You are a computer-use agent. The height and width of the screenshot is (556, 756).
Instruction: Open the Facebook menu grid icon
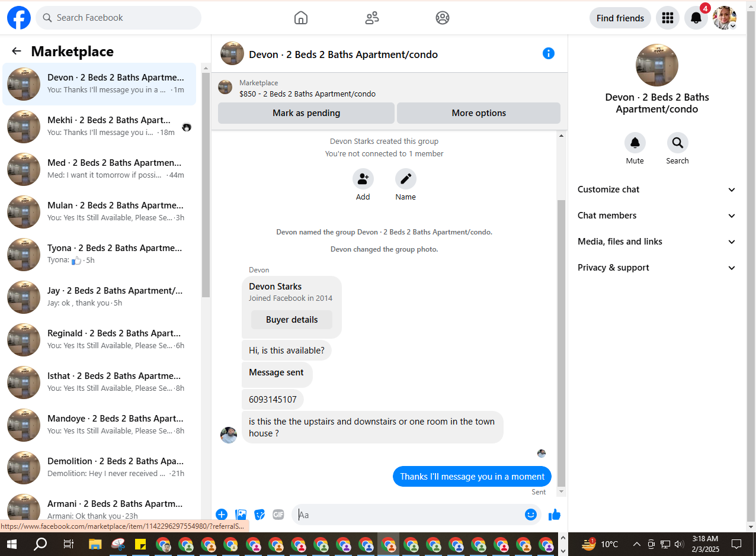(x=668, y=18)
